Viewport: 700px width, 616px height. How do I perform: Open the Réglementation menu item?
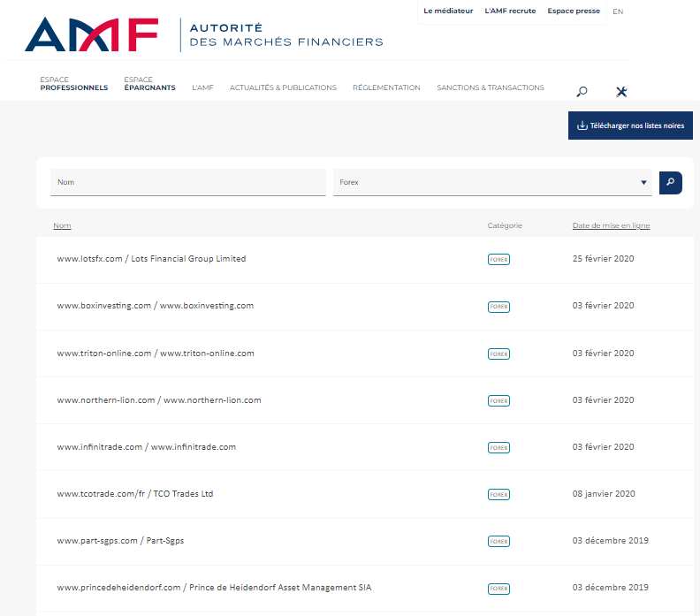(x=386, y=87)
